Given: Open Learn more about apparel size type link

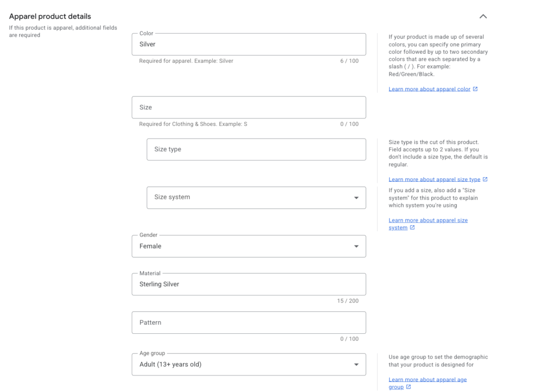Looking at the screenshot, I should [434, 179].
